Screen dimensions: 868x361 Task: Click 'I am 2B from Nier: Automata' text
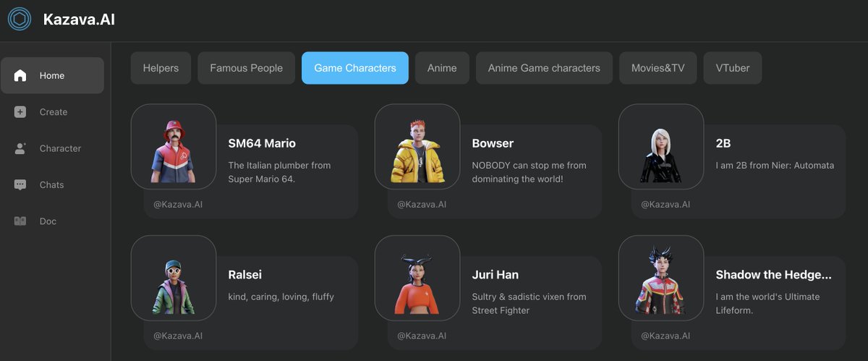click(775, 165)
